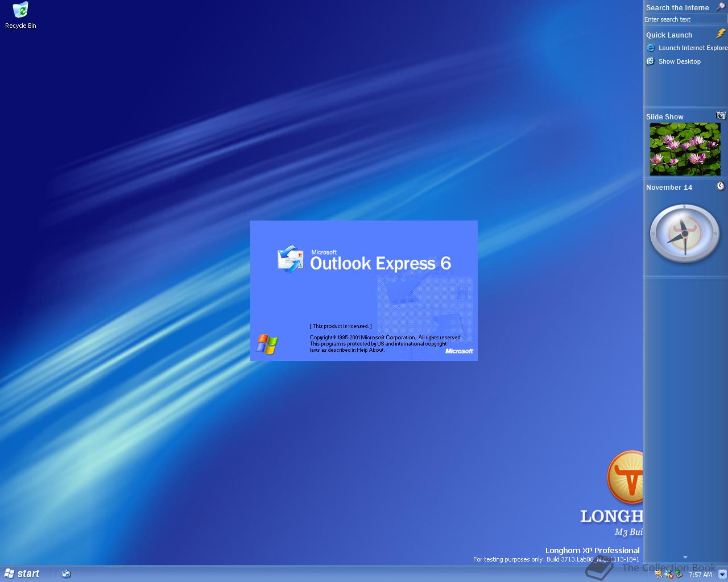Click the clock icon beside November 14
728x582 pixels.
tap(720, 186)
